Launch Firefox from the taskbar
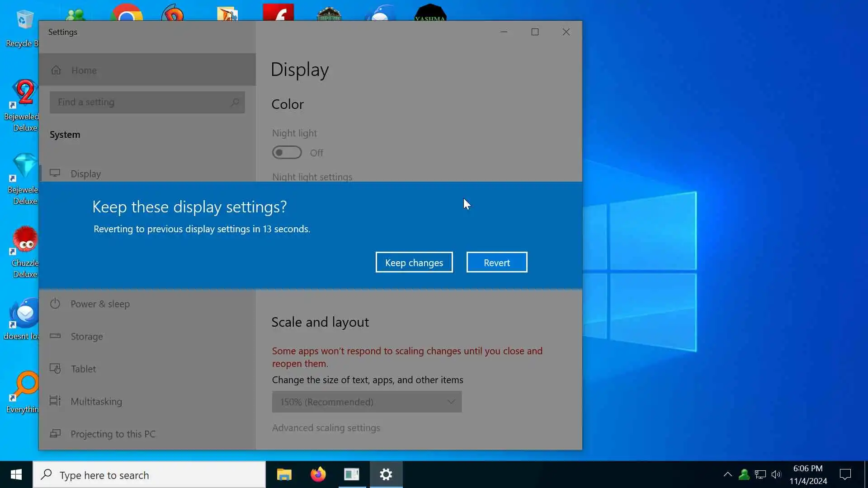868x488 pixels. [x=318, y=474]
